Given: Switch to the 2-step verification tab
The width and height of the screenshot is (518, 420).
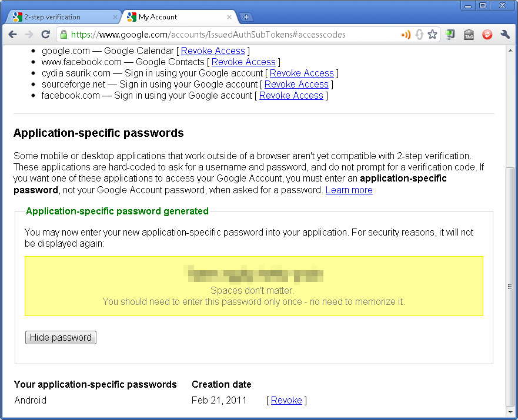Looking at the screenshot, I should 62,17.
